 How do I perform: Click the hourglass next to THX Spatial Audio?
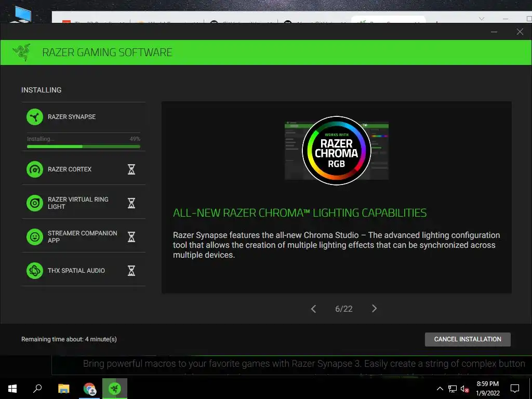click(131, 270)
